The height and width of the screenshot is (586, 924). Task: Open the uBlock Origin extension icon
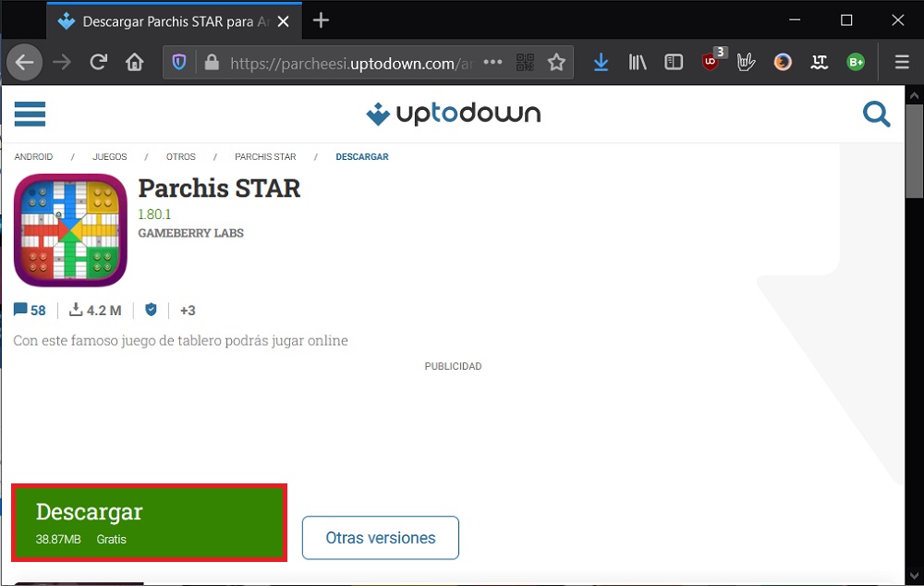click(711, 63)
